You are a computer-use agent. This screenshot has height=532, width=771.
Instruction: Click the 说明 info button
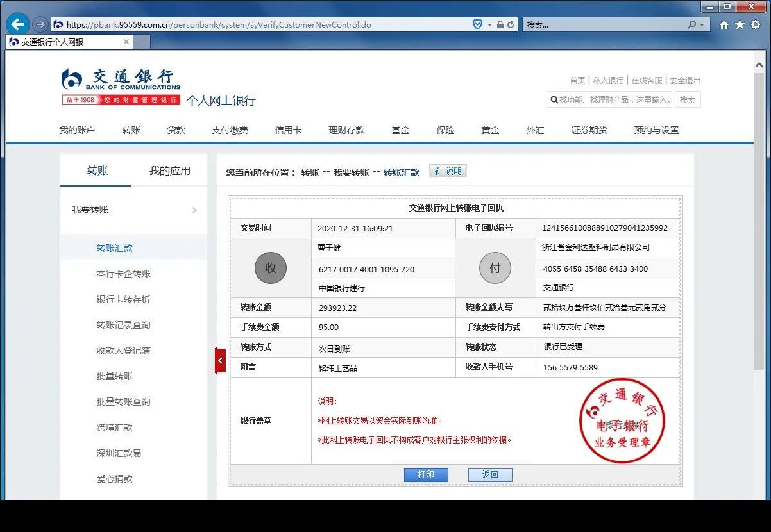click(x=448, y=171)
